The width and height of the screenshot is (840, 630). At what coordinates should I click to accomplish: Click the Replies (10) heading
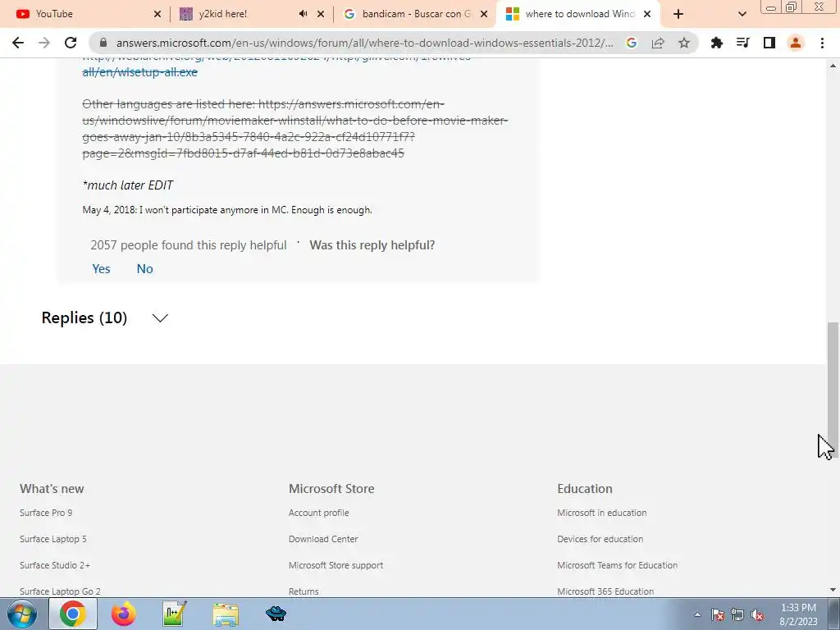point(84,317)
